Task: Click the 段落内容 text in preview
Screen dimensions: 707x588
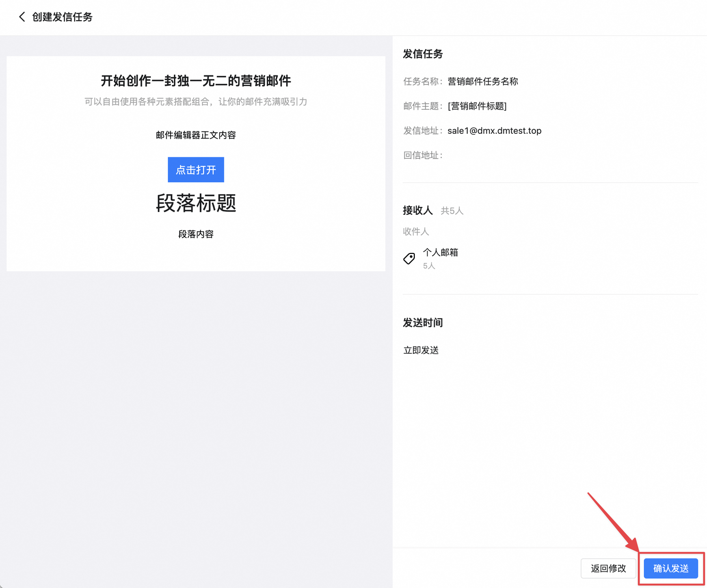Action: pos(196,234)
